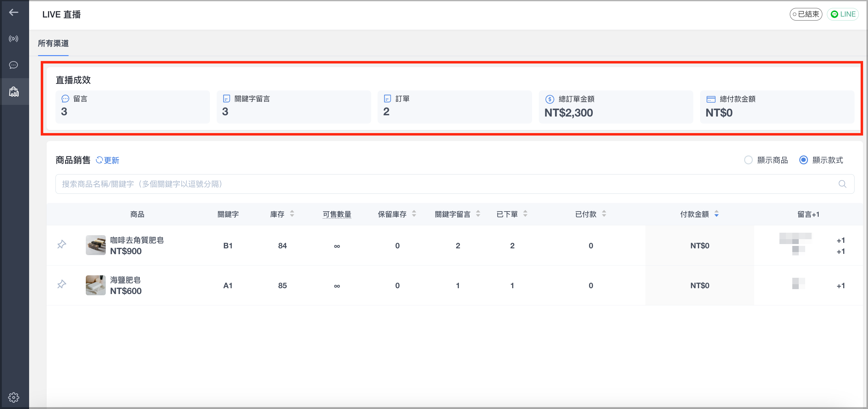Click the stock value 85
Viewport: 868px width, 409px height.
(282, 285)
